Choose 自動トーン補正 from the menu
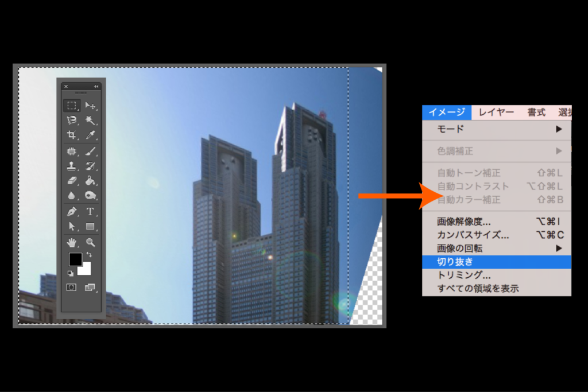Screen dimensions: 588x392 tap(497, 173)
